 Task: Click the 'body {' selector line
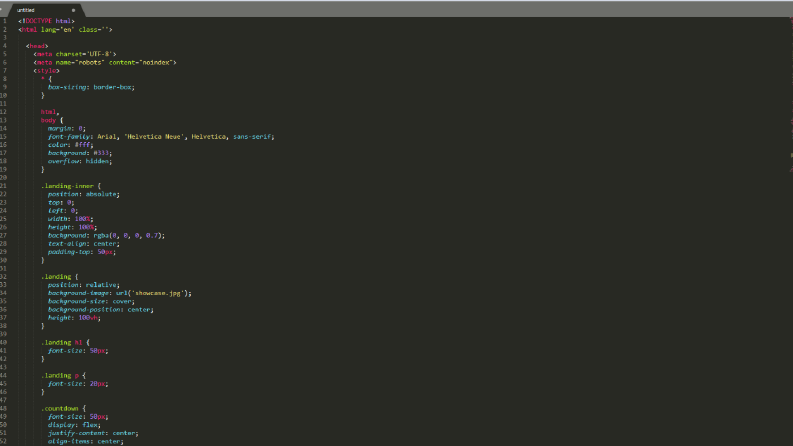52,120
